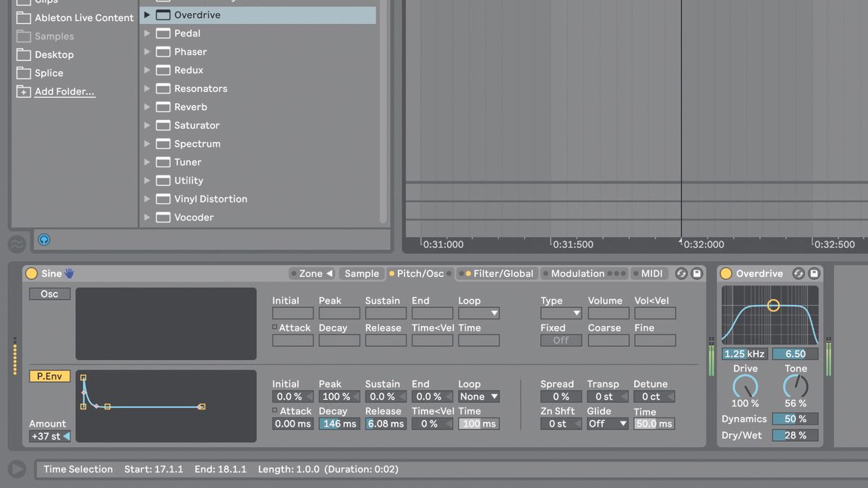868x488 pixels.
Task: Select the P.Env pitch envelope button
Action: (x=49, y=376)
